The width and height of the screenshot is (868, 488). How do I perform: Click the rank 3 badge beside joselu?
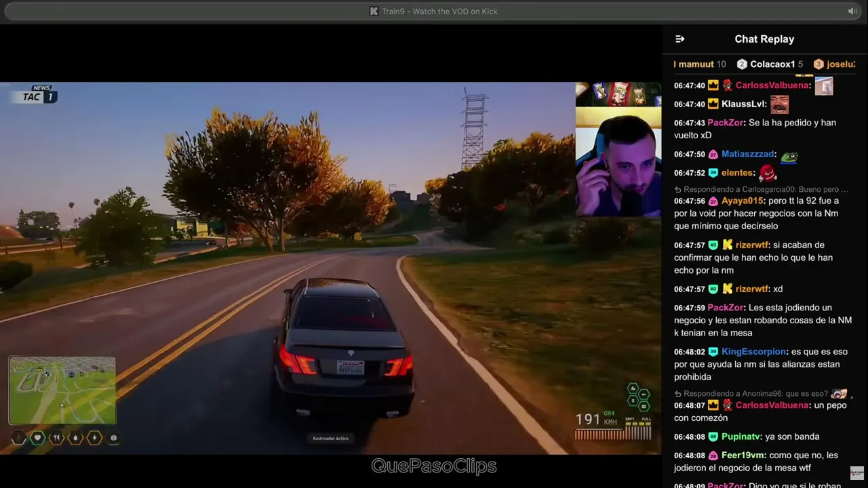(818, 64)
